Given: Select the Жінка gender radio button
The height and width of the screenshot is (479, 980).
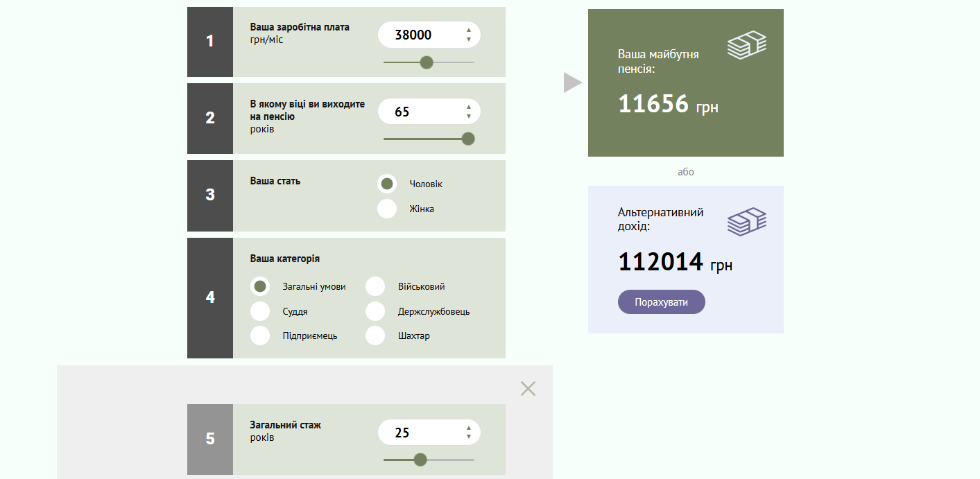Looking at the screenshot, I should click(387, 209).
